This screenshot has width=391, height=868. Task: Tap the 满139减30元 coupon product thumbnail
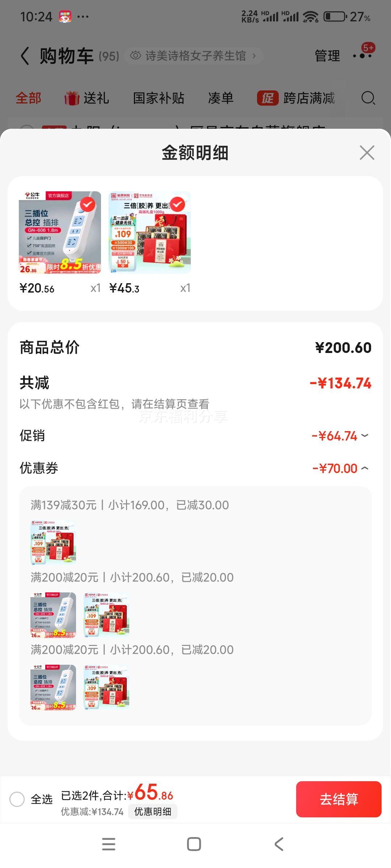(53, 542)
